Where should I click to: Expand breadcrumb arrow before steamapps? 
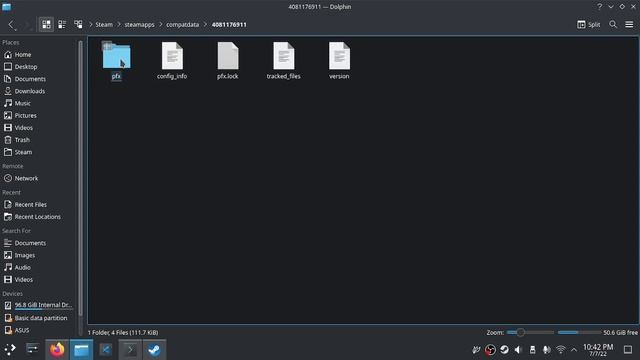point(119,24)
